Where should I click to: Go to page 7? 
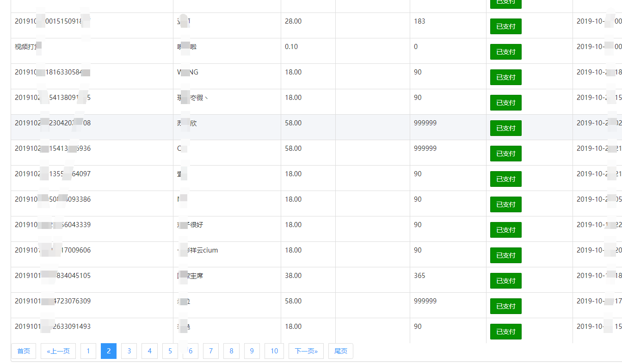click(211, 351)
